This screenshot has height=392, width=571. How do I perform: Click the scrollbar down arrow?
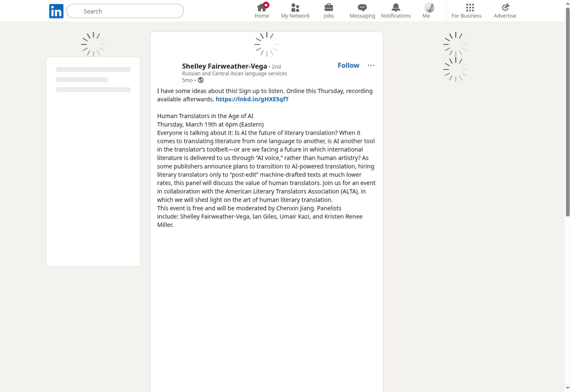pyautogui.click(x=568, y=388)
